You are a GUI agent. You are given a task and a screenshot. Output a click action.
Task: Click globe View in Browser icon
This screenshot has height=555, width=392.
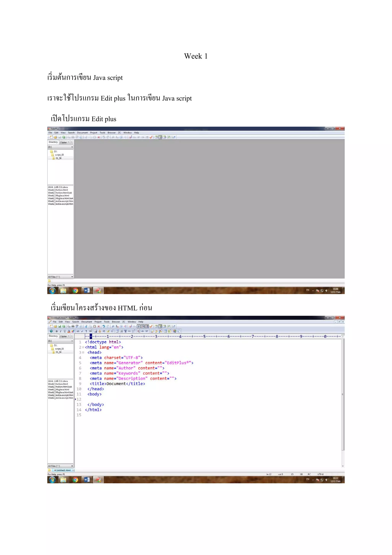click(x=51, y=331)
